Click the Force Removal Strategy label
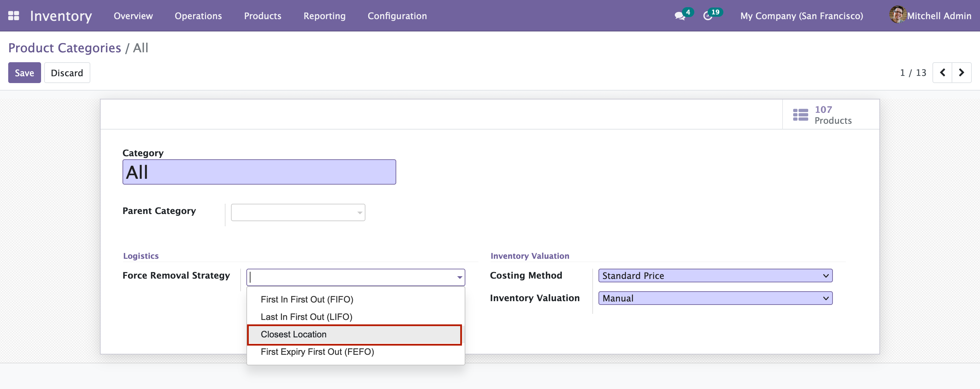The image size is (980, 389). (176, 276)
